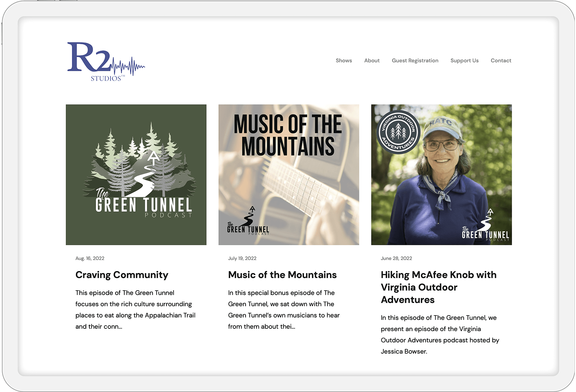Open the Contact page link
The height and width of the screenshot is (392, 576).
(501, 61)
